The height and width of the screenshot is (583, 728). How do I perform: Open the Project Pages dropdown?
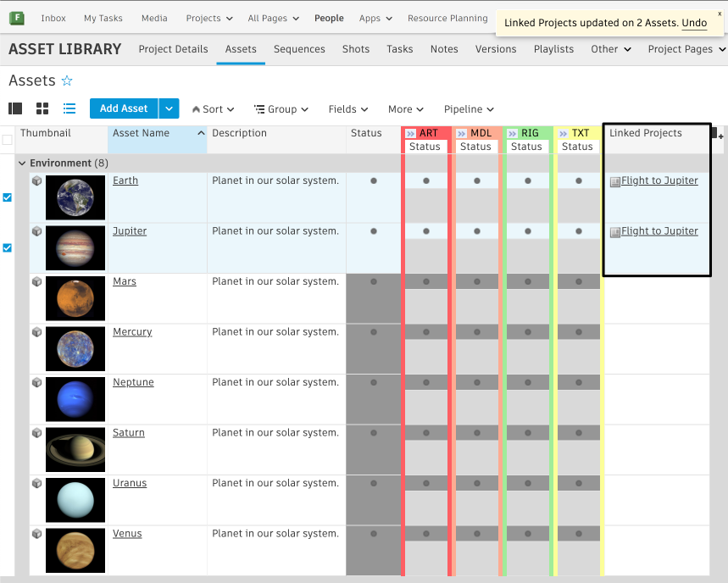686,49
